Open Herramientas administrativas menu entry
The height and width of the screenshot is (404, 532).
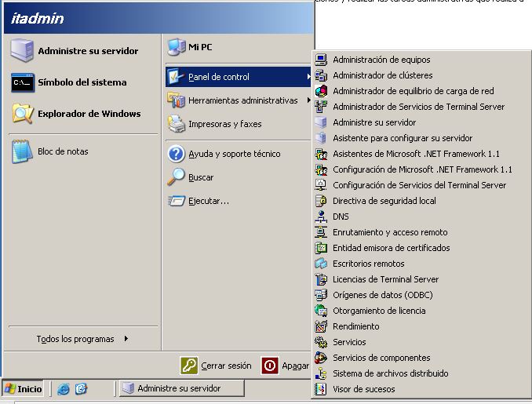[238, 100]
